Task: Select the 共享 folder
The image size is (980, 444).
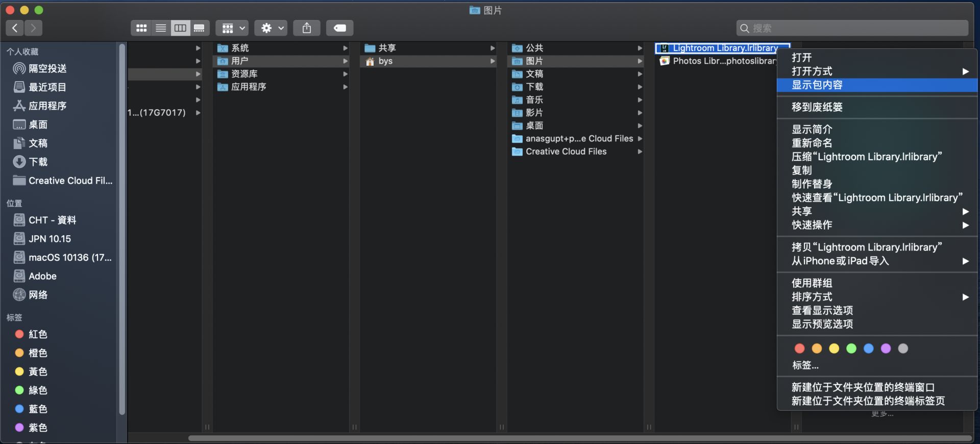Action: (x=429, y=48)
